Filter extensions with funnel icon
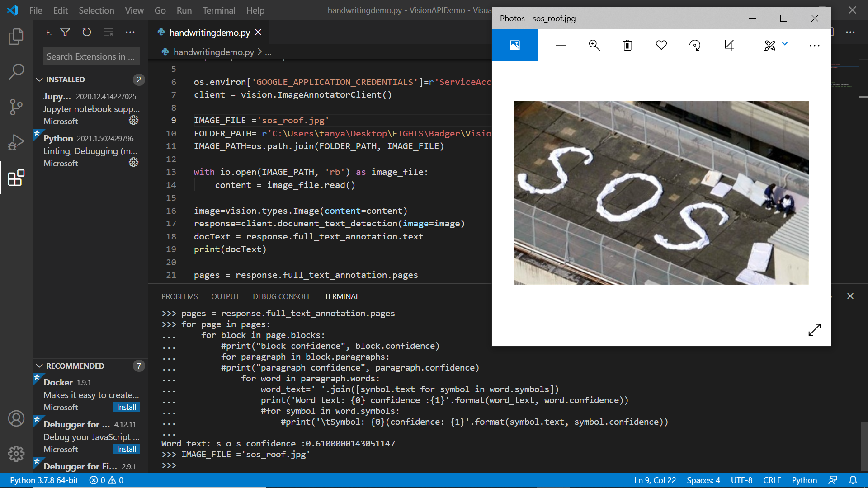The height and width of the screenshot is (488, 868). [65, 32]
